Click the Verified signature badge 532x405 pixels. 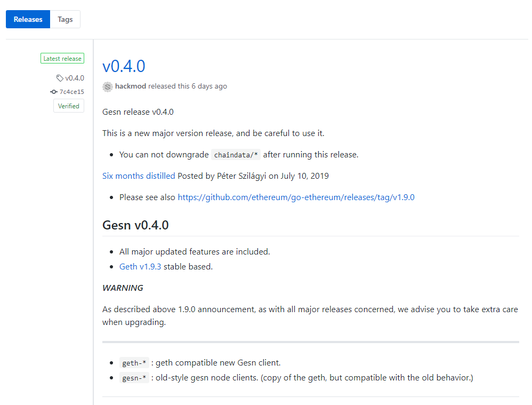tap(69, 106)
